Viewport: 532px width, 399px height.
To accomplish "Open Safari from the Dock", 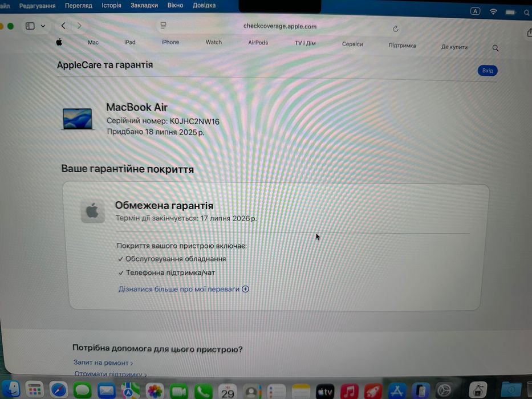I will coord(58,390).
